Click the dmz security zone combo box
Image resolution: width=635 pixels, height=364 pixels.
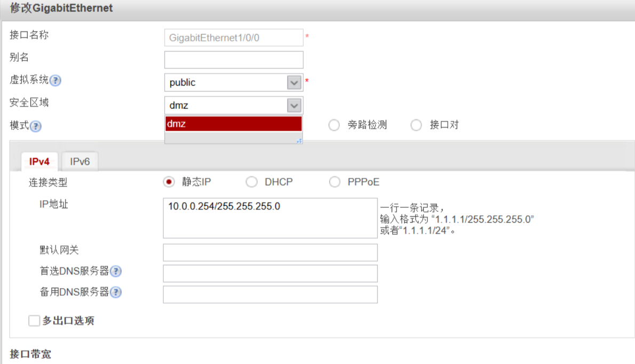point(234,106)
